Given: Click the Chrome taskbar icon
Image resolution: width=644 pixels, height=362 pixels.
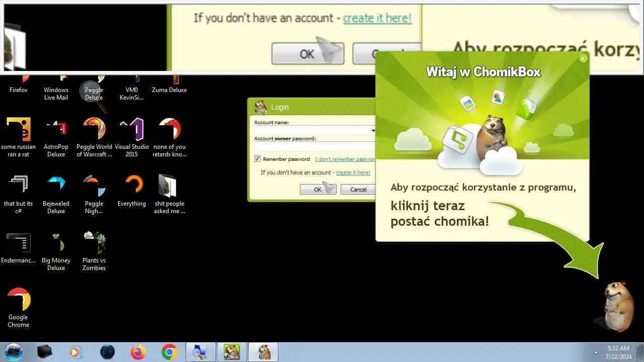Looking at the screenshot, I should 169,352.
